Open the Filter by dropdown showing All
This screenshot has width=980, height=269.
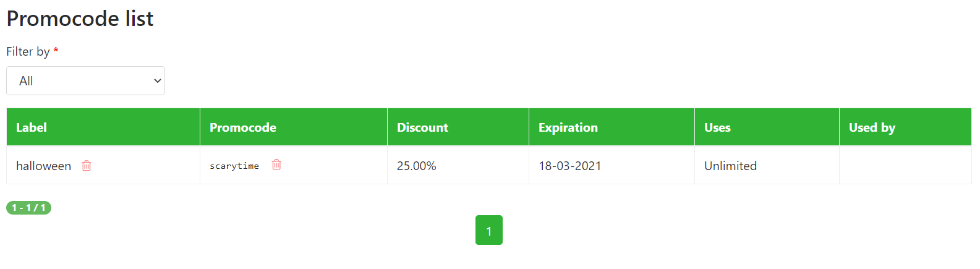pos(85,81)
